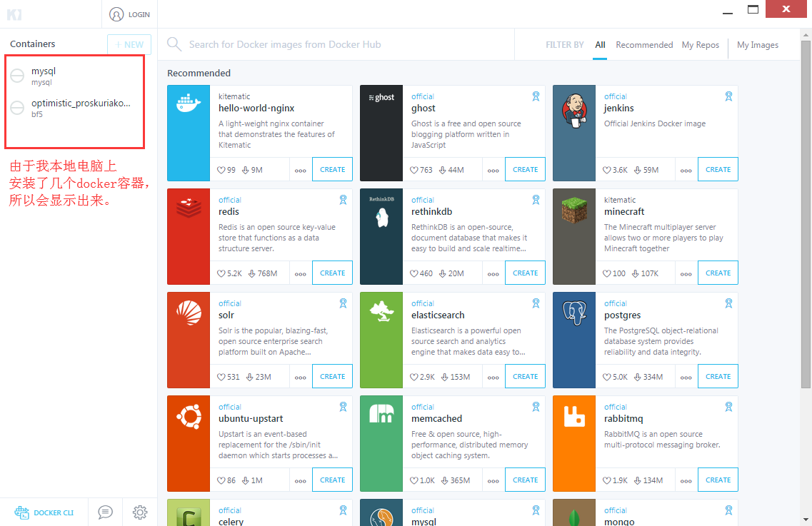Click the likes heart on postgres card

(607, 377)
